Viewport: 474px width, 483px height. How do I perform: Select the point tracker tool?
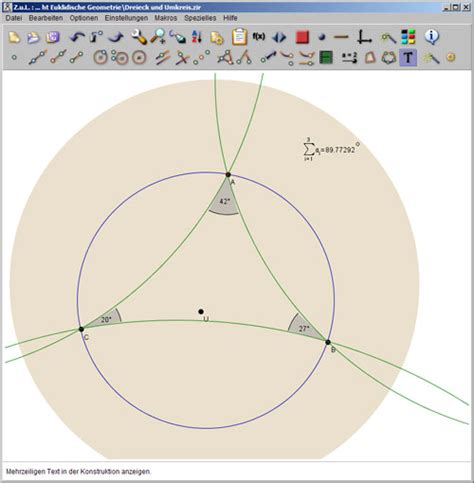[x=287, y=58]
